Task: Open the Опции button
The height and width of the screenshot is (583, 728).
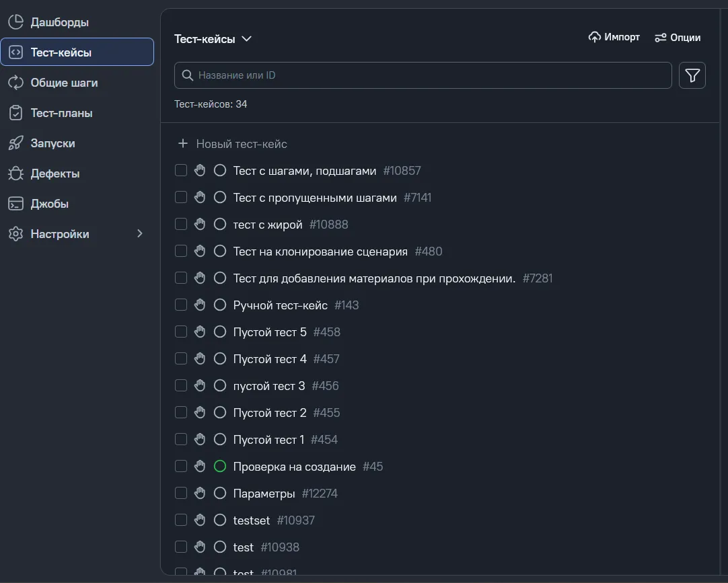Action: (x=678, y=38)
